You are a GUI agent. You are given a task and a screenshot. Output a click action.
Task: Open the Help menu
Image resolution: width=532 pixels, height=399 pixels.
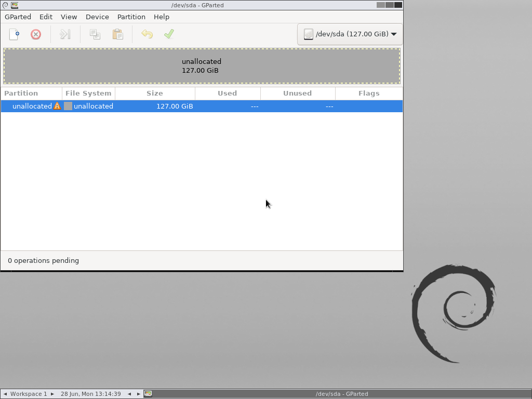coord(162,17)
